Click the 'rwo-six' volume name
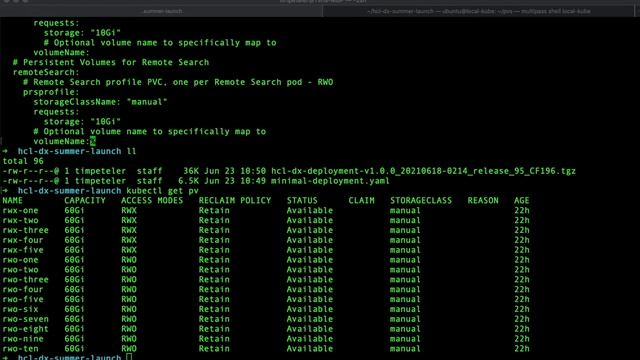Image resolution: width=640 pixels, height=360 pixels. [20, 309]
